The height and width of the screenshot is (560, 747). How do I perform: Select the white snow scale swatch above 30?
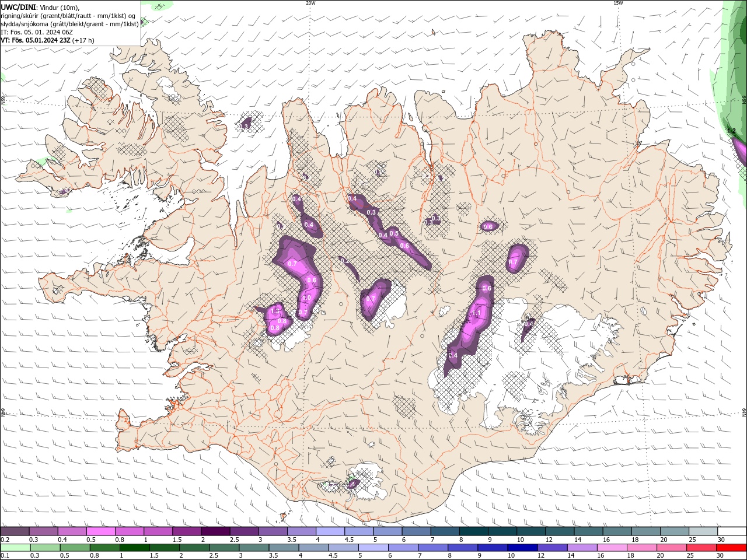(x=732, y=531)
